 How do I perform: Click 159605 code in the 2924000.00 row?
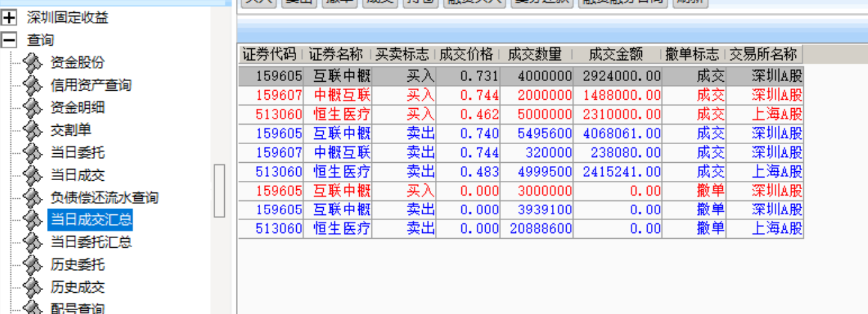[x=270, y=76]
